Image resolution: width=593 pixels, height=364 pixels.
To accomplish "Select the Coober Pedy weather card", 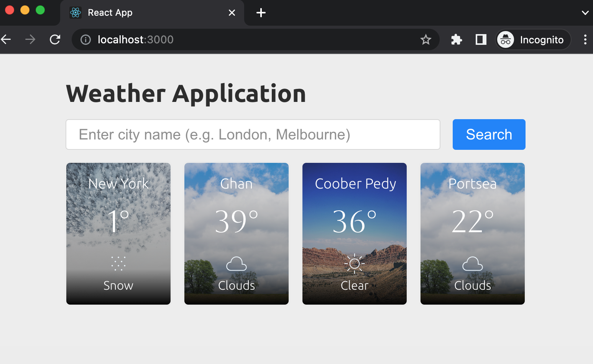I will click(355, 234).
